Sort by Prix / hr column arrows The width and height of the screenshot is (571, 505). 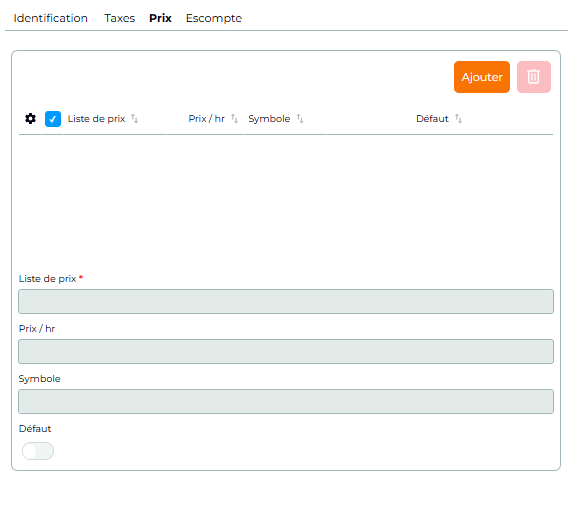click(x=235, y=119)
